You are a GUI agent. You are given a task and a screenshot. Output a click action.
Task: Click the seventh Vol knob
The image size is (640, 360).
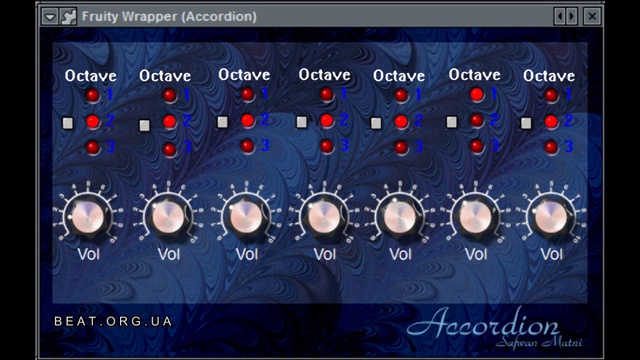[551, 217]
